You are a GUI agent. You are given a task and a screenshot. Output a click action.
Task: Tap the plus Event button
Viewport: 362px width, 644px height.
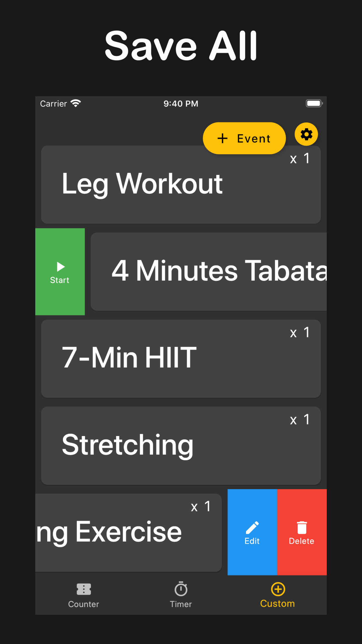click(x=244, y=138)
